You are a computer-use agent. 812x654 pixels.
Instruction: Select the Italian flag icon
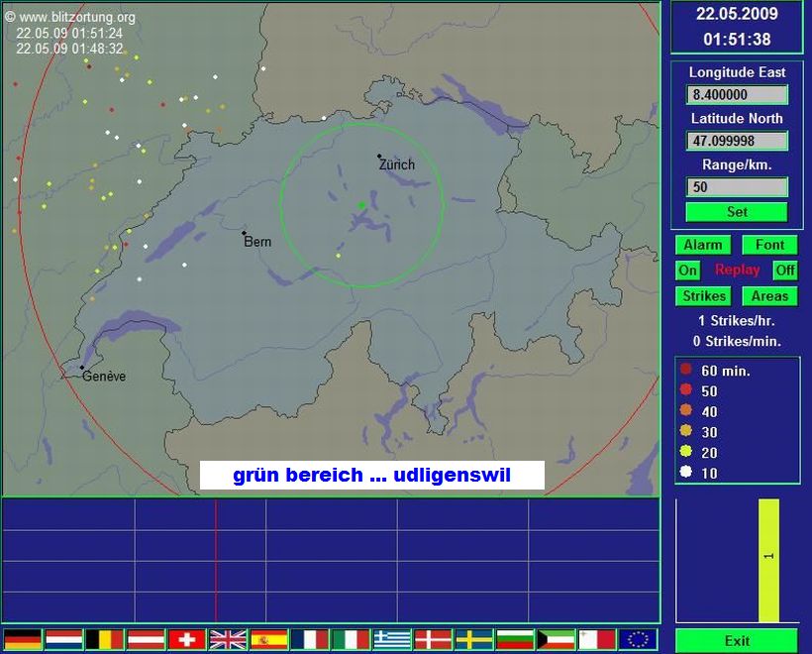click(351, 639)
